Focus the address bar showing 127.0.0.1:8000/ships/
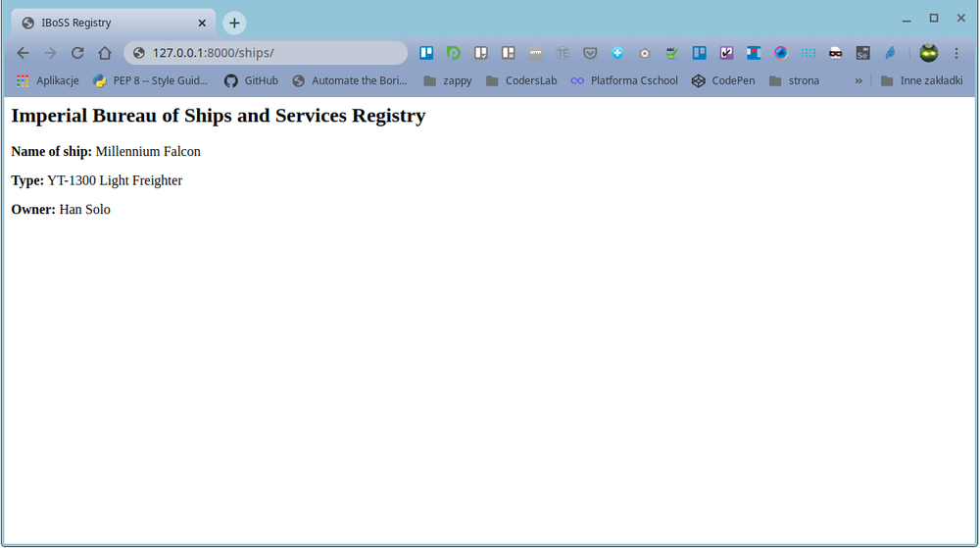This screenshot has width=980, height=548. 266,53
